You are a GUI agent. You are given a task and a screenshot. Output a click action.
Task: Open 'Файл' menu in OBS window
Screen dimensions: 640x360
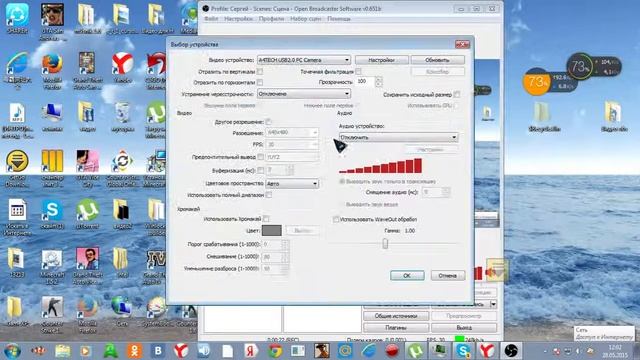tap(211, 19)
